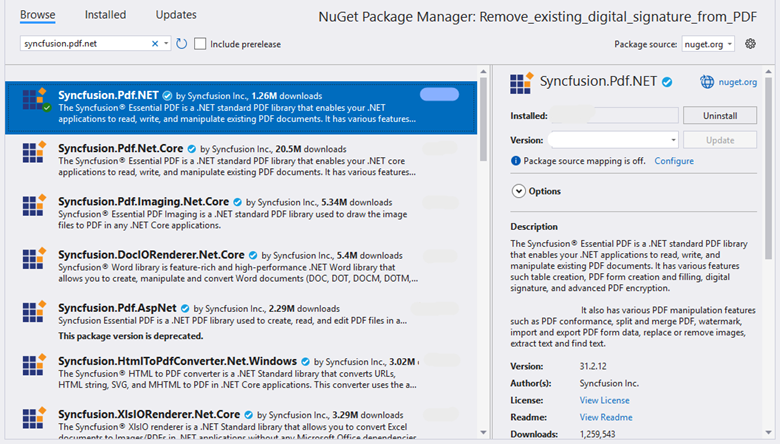Click the Syncfusion.Pdf.Net.Core logo icon
The width and height of the screenshot is (780, 444).
35,152
